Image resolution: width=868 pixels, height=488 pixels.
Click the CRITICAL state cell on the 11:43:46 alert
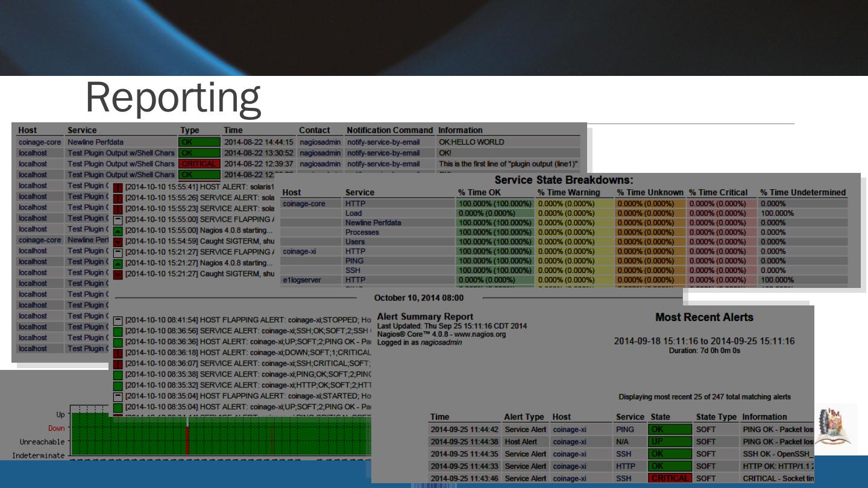[x=670, y=478]
